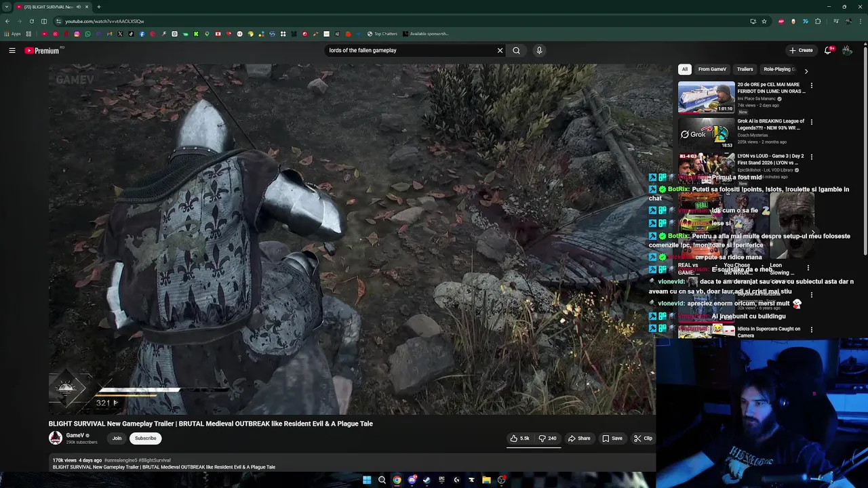The image size is (868, 488).
Task: Open the GameV channel name link
Action: tap(75, 435)
